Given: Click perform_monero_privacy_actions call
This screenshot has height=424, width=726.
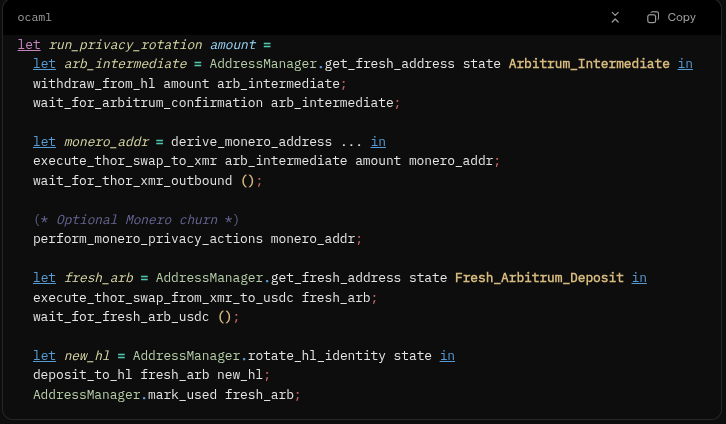Looking at the screenshot, I should pyautogui.click(x=148, y=239).
